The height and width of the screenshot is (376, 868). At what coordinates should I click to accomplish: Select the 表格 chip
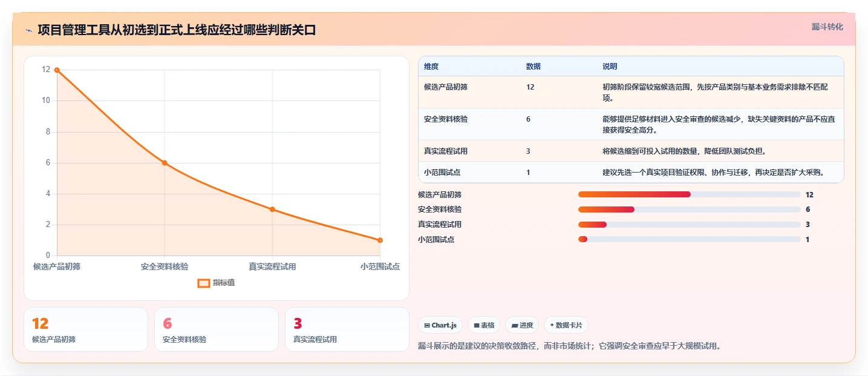pyautogui.click(x=483, y=325)
